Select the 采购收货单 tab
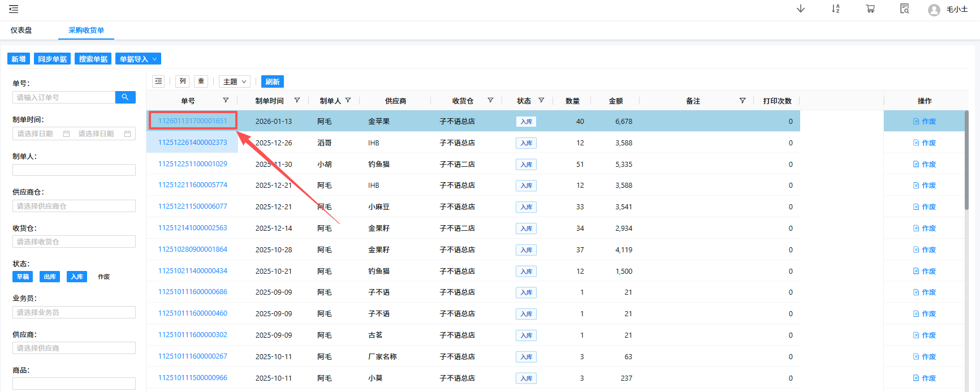 (86, 31)
